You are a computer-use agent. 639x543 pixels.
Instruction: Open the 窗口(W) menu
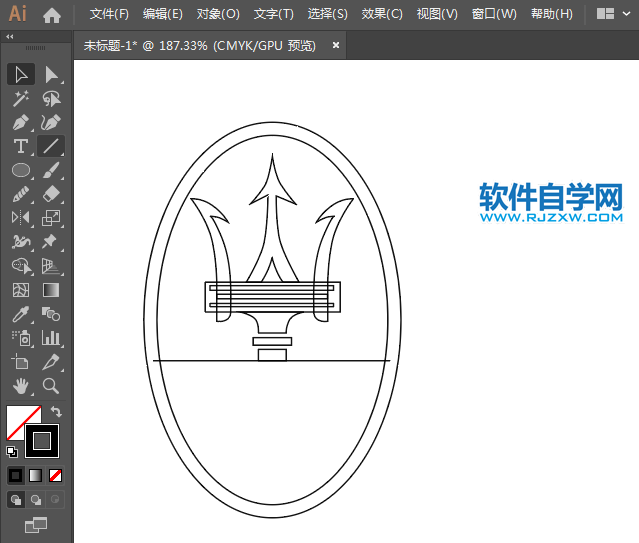point(494,14)
